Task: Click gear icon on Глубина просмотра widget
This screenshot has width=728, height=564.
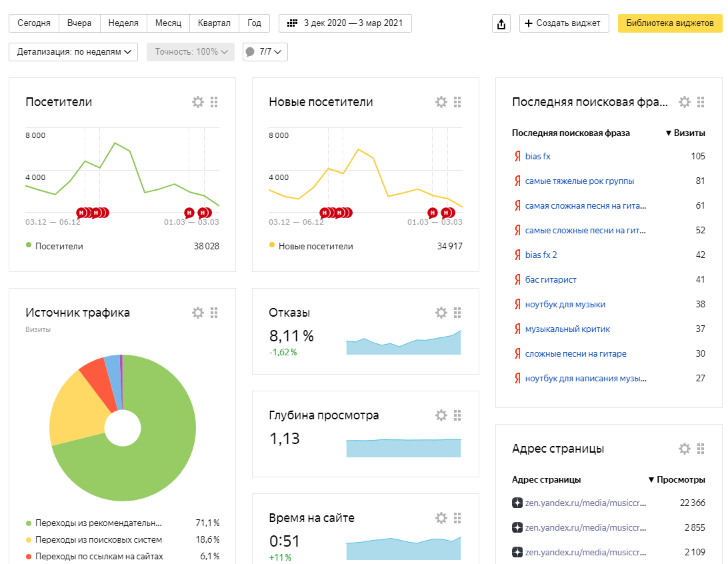Action: [441, 415]
